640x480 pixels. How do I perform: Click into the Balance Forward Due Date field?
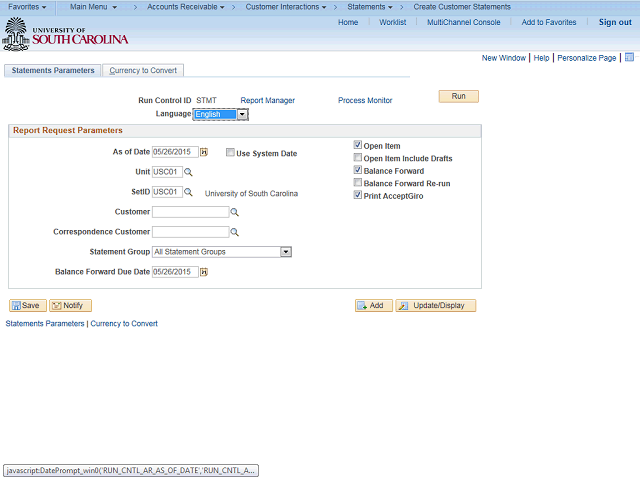point(175,272)
